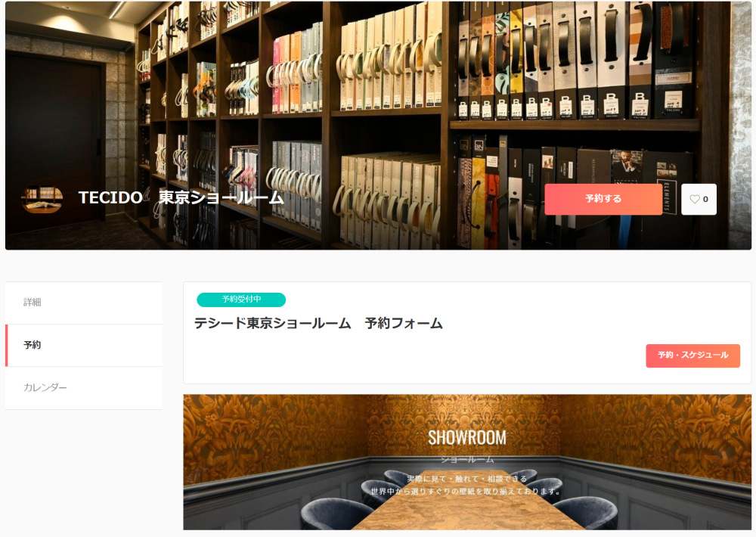
Task: Click the 実際に見て・触れて・相談できる text line
Action: point(466,479)
